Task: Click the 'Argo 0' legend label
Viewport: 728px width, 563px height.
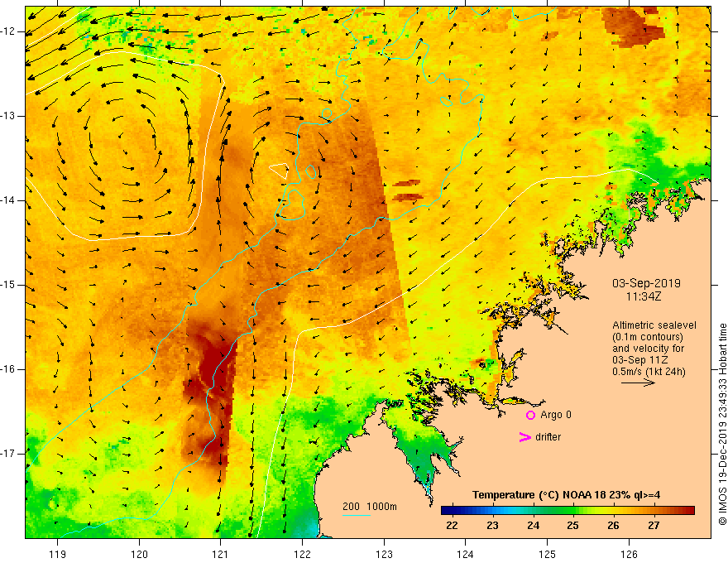Action: (556, 415)
